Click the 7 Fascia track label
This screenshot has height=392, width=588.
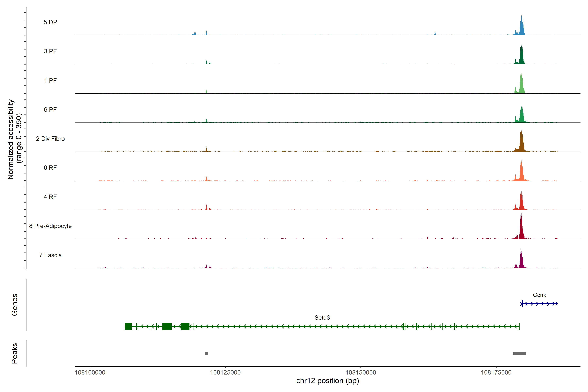click(x=50, y=255)
